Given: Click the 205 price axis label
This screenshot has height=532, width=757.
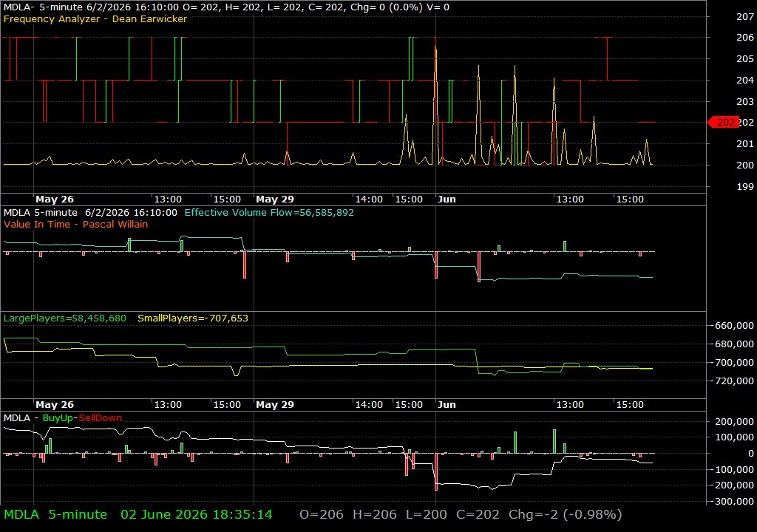Looking at the screenshot, I should tap(744, 58).
